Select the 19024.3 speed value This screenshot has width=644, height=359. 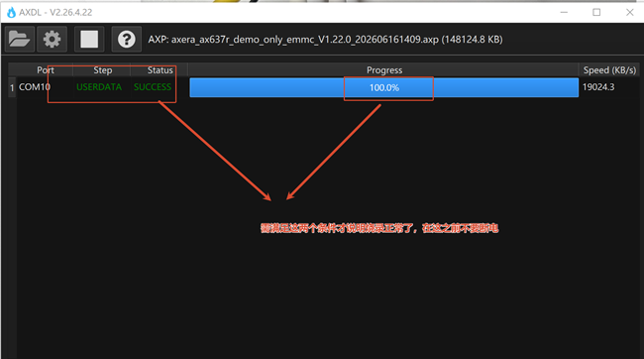click(598, 86)
